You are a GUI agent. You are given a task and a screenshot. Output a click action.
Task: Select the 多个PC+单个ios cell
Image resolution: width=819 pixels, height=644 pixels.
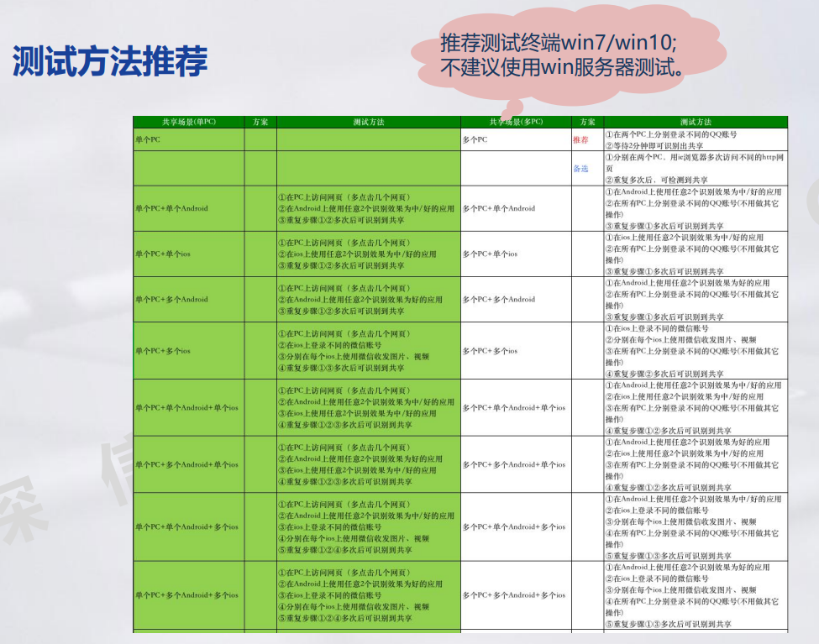pos(516,254)
